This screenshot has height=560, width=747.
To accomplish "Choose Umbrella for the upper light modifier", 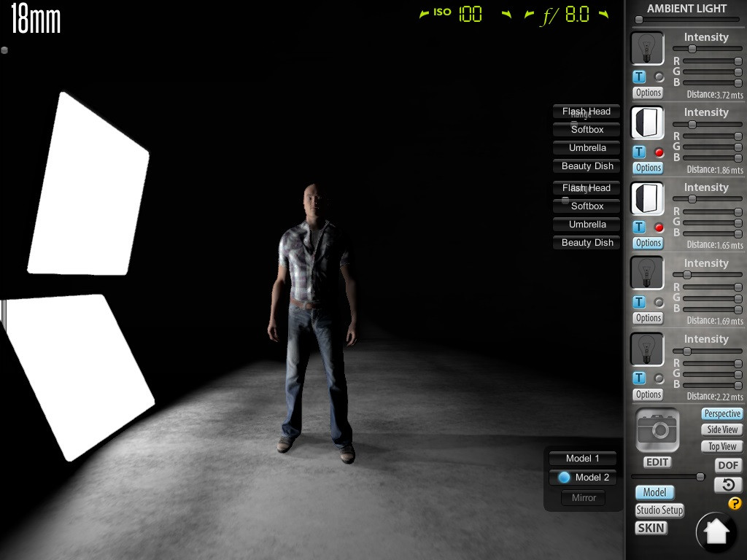I will click(586, 148).
